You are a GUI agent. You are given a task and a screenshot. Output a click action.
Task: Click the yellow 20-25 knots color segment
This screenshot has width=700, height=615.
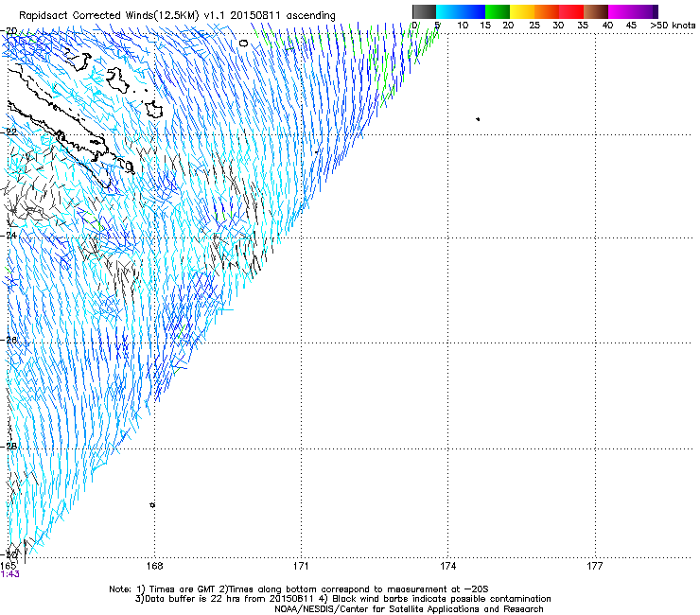click(522, 11)
